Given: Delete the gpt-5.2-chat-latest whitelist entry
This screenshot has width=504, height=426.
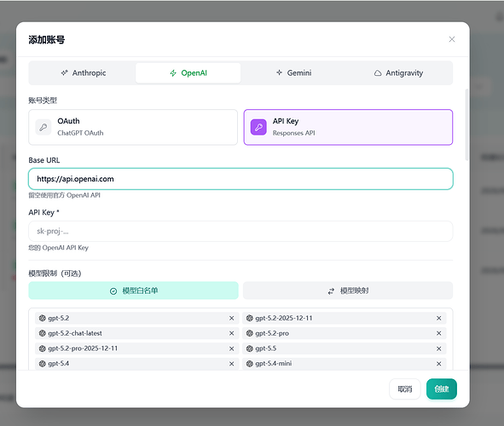Looking at the screenshot, I should 231,333.
